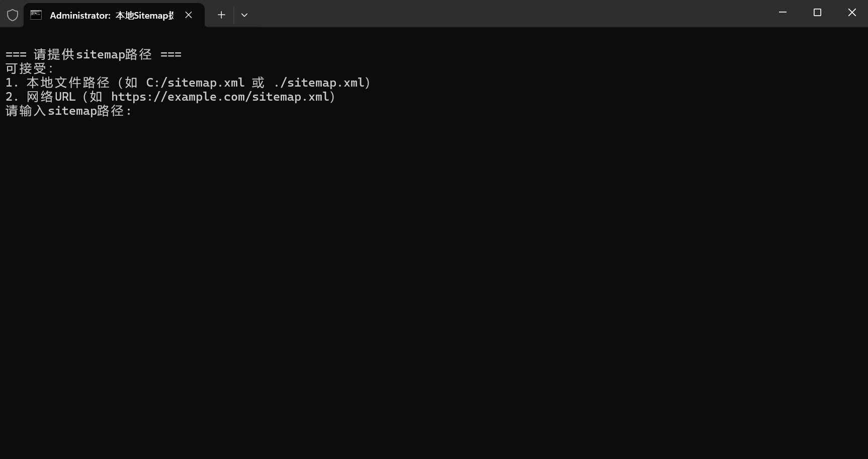Expand the profile dropdown chevron
This screenshot has height=459, width=868.
click(x=244, y=15)
